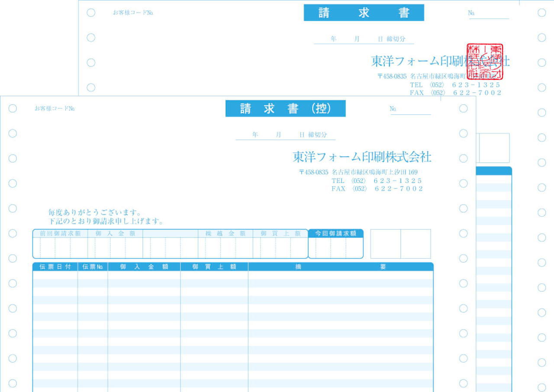Click 御入金額 column header beside 伝票No.
Viewport: 554px width, 392px height.
click(144, 267)
